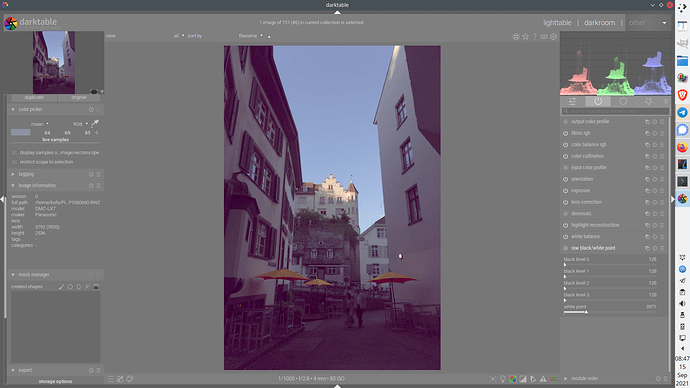Open quick styles icon in bottom bar
The image size is (690, 388).
[x=120, y=379]
